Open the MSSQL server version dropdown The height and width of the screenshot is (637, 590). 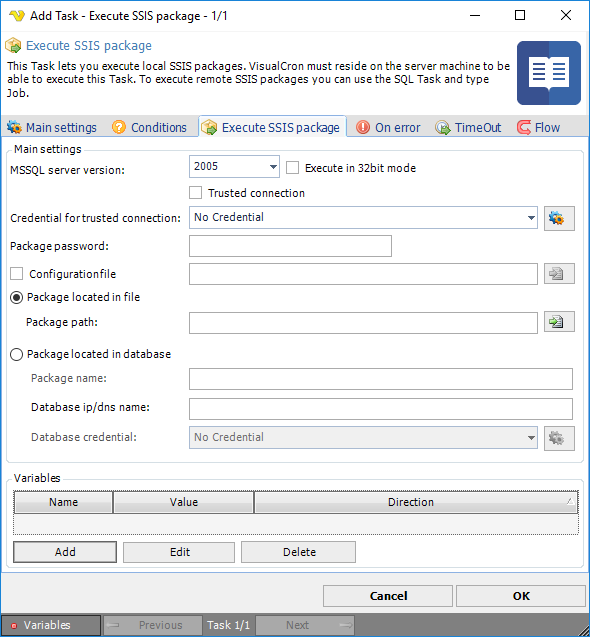point(234,167)
